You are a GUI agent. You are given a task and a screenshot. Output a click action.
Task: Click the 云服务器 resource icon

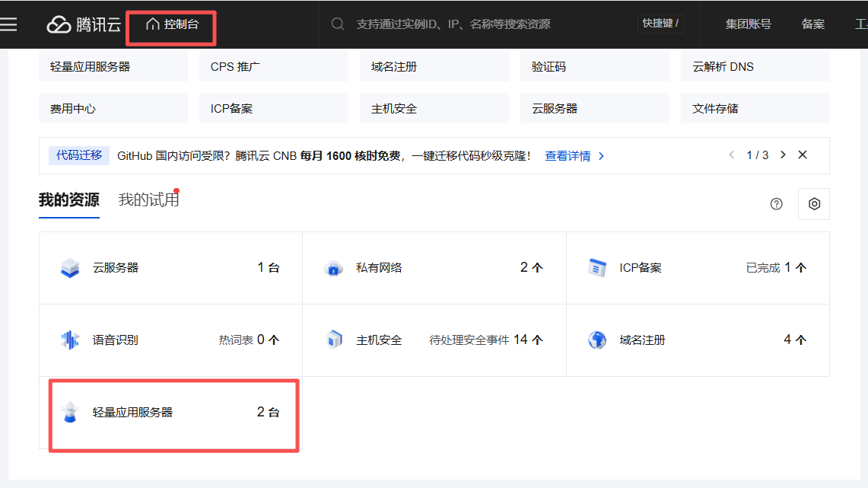point(70,268)
